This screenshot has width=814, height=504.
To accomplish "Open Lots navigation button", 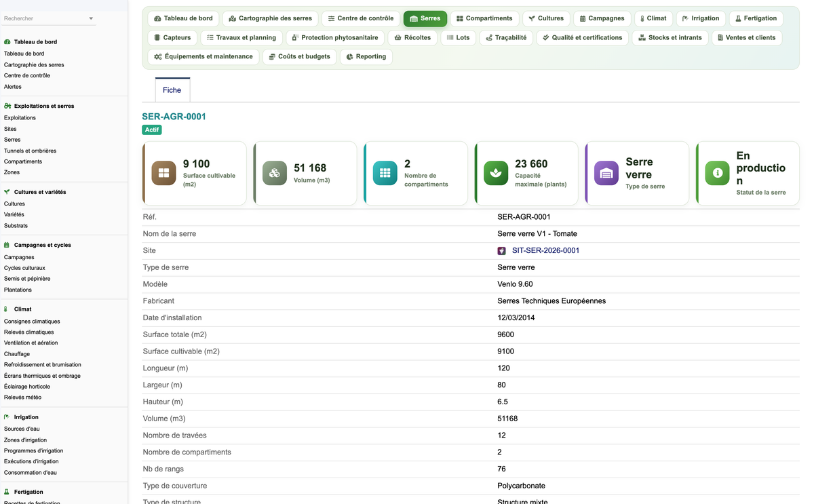I will pyautogui.click(x=458, y=37).
